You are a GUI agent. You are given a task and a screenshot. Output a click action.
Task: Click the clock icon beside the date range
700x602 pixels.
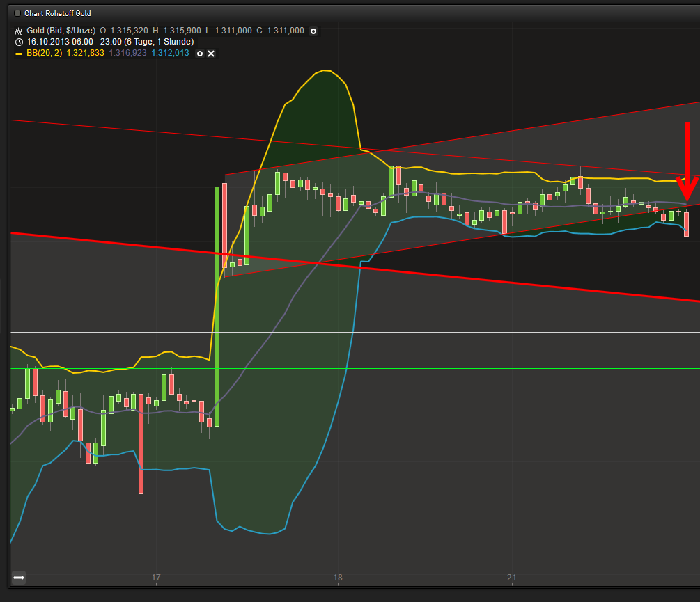pos(17,42)
